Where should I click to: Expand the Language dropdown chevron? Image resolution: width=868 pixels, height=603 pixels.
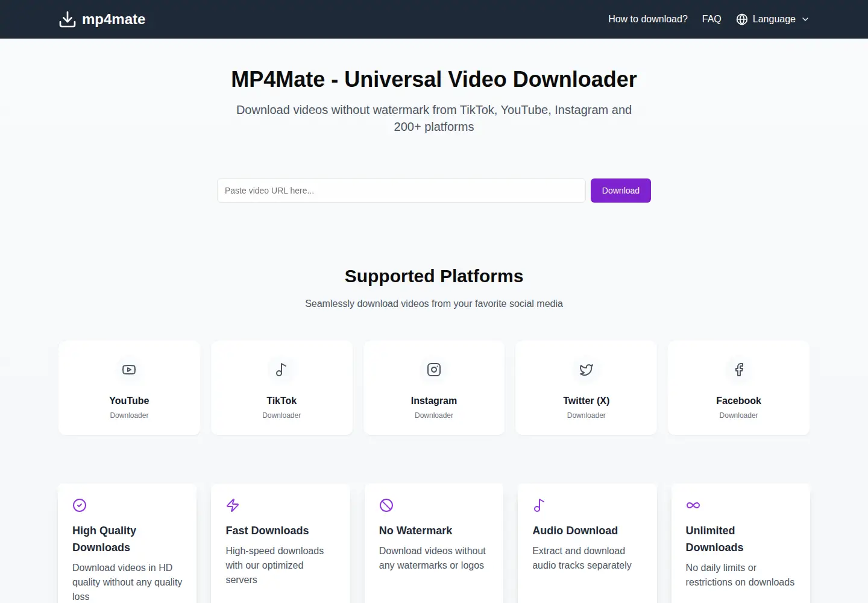click(805, 19)
